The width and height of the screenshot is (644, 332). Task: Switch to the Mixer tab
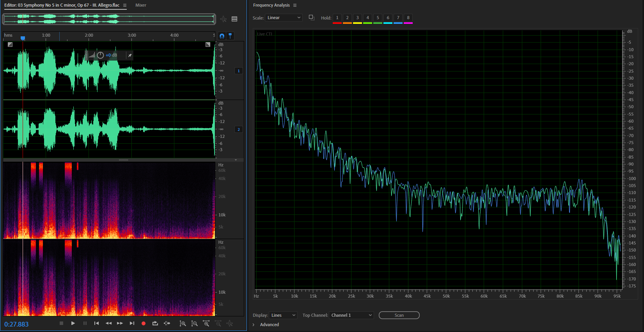pyautogui.click(x=141, y=5)
